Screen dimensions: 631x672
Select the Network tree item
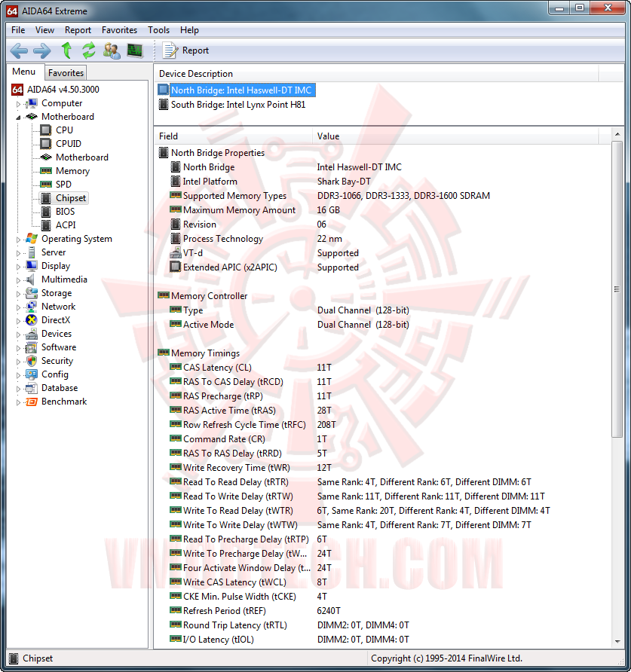point(58,307)
